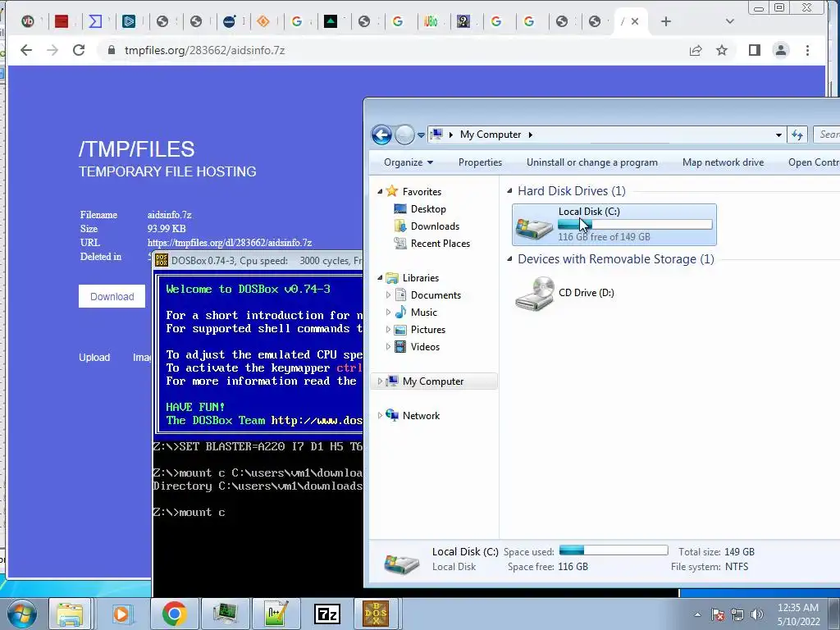Select the CD Drive (D:) icon

534,293
